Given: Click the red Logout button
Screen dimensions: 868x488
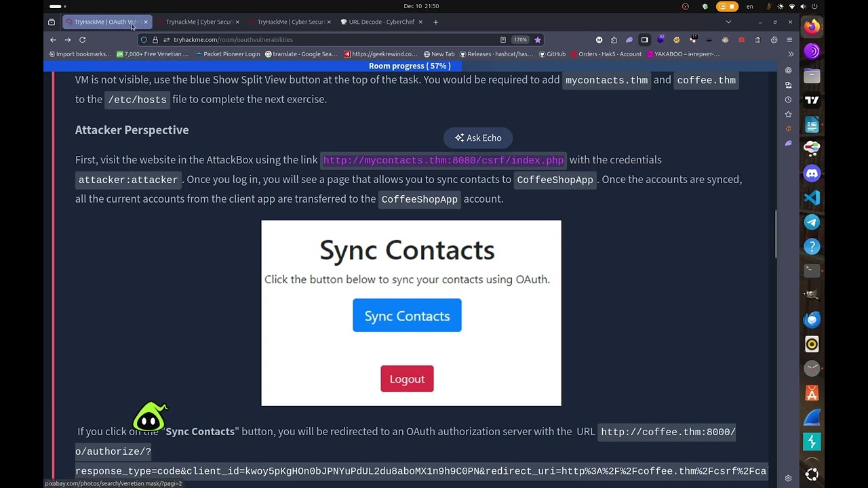Looking at the screenshot, I should pyautogui.click(x=407, y=379).
